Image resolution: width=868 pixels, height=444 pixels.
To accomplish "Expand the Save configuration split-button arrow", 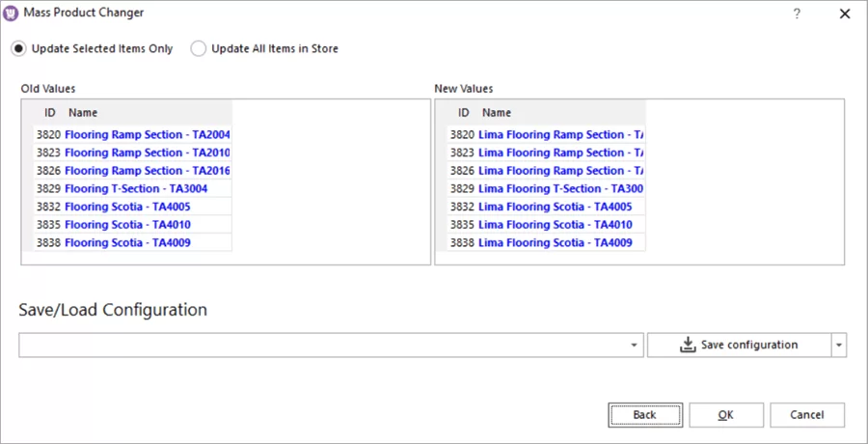I will click(838, 345).
